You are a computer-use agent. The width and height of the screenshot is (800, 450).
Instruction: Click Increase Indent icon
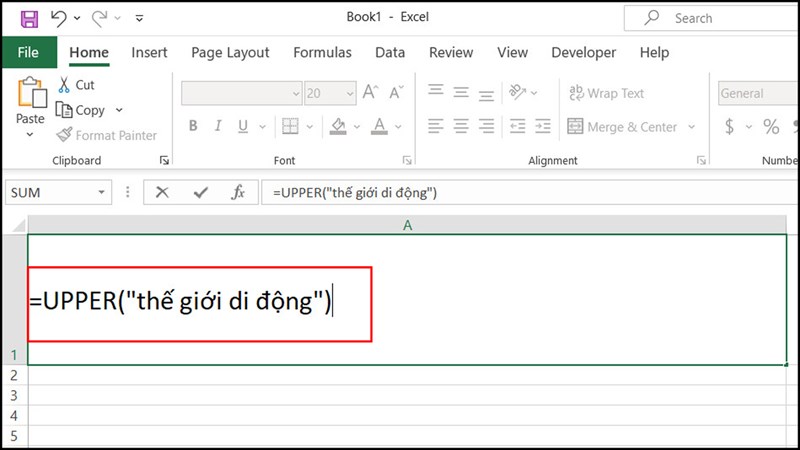(x=543, y=126)
